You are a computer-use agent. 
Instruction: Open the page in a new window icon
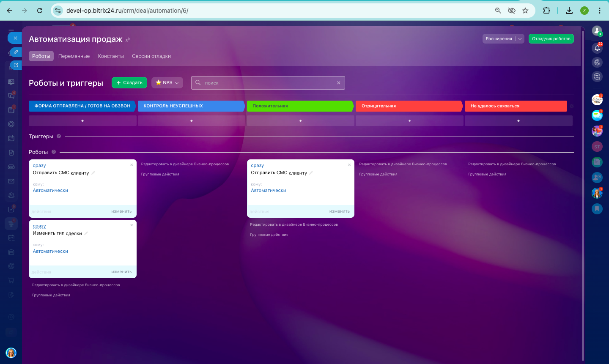16,65
